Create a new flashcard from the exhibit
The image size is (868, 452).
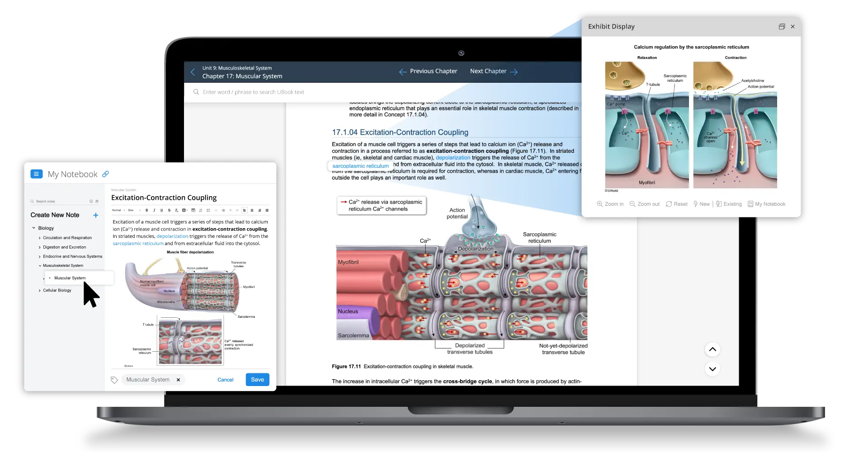click(x=702, y=204)
